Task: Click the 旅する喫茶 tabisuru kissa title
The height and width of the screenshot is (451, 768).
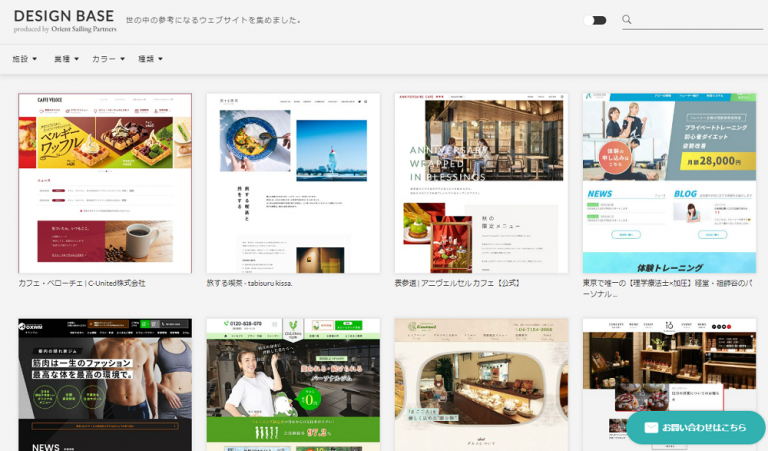Action: [249, 283]
